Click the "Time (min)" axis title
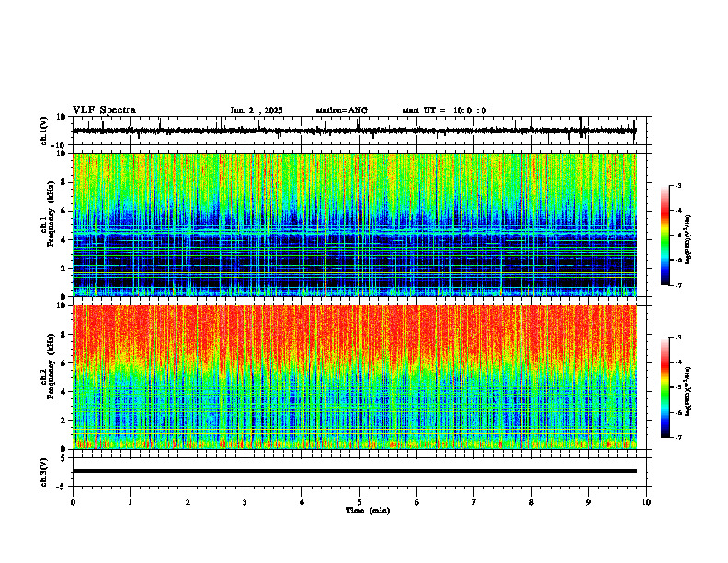Image resolution: width=728 pixels, height=563 pixels. (x=368, y=511)
